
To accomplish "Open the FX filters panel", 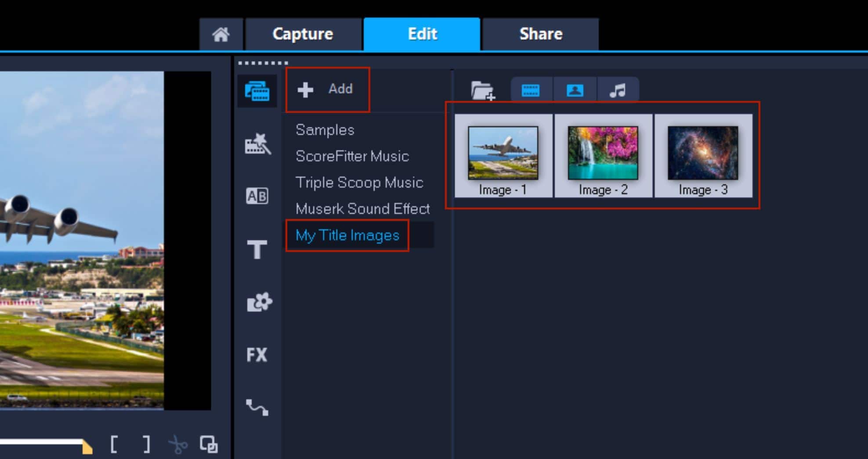I will (258, 355).
